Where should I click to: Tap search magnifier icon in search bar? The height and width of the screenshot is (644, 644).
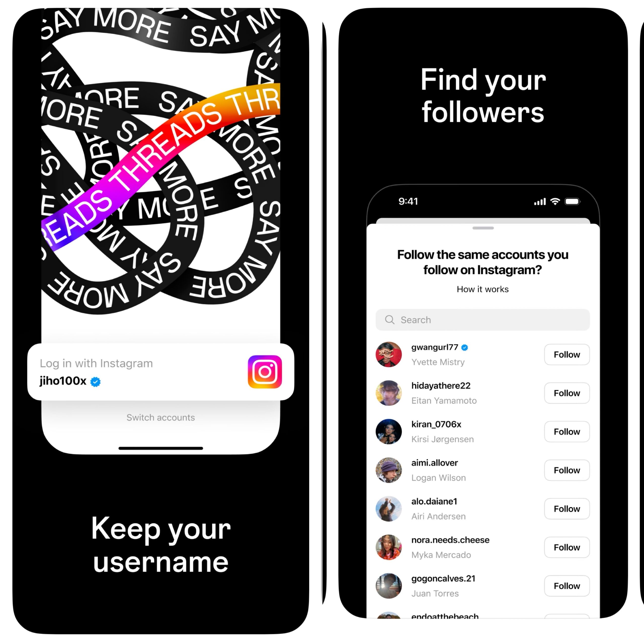(389, 319)
